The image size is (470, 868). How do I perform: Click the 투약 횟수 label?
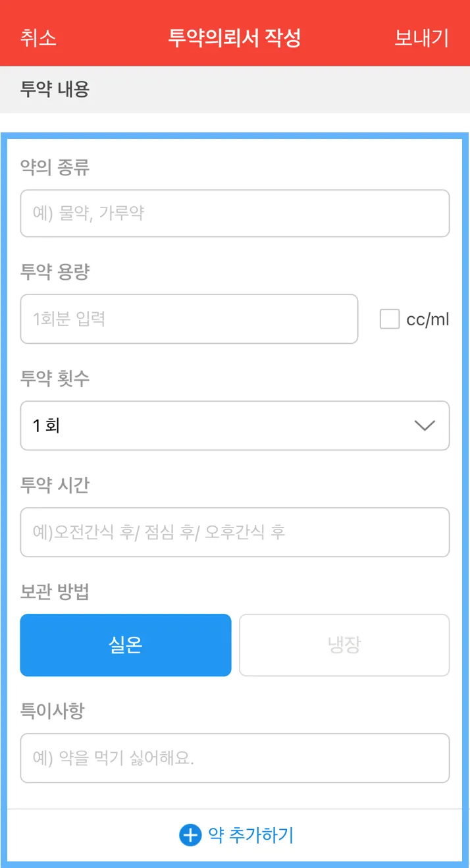click(55, 379)
